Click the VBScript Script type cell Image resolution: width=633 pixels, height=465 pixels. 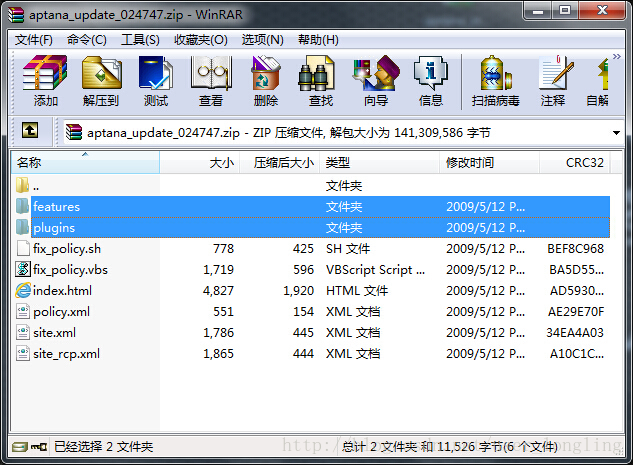click(x=375, y=270)
